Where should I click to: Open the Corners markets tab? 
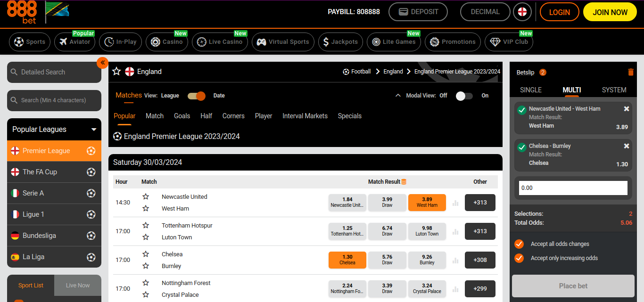pos(233,116)
